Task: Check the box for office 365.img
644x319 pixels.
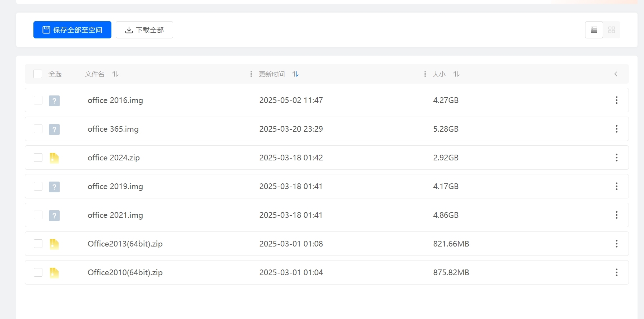Action: [x=38, y=129]
